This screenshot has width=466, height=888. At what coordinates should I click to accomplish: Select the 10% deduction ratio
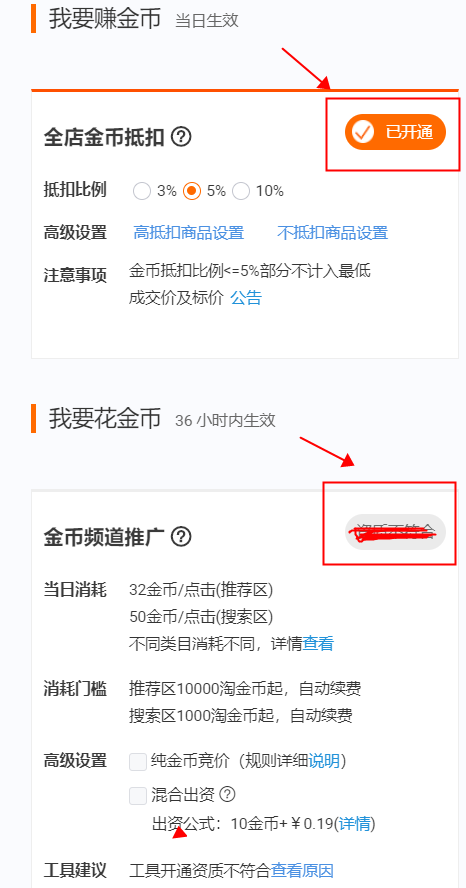tap(241, 191)
